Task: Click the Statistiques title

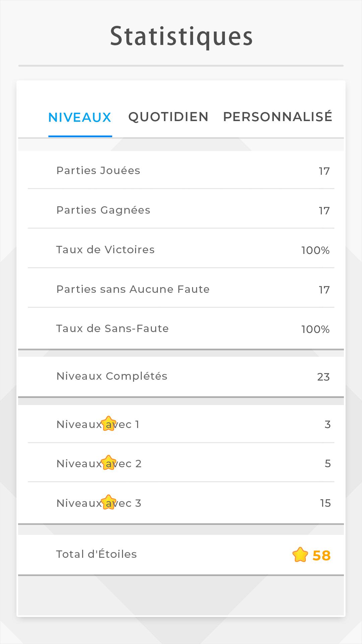Action: pyautogui.click(x=181, y=37)
